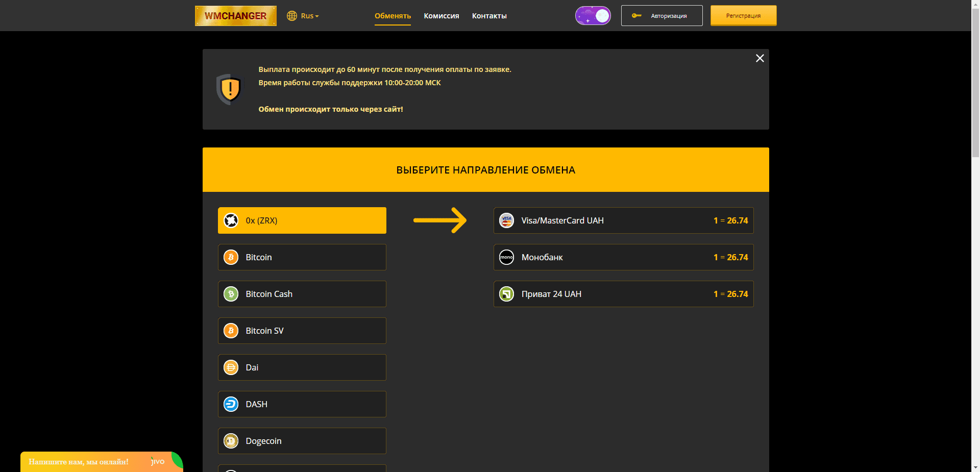Select the Bitcoin Cash icon

click(x=231, y=294)
